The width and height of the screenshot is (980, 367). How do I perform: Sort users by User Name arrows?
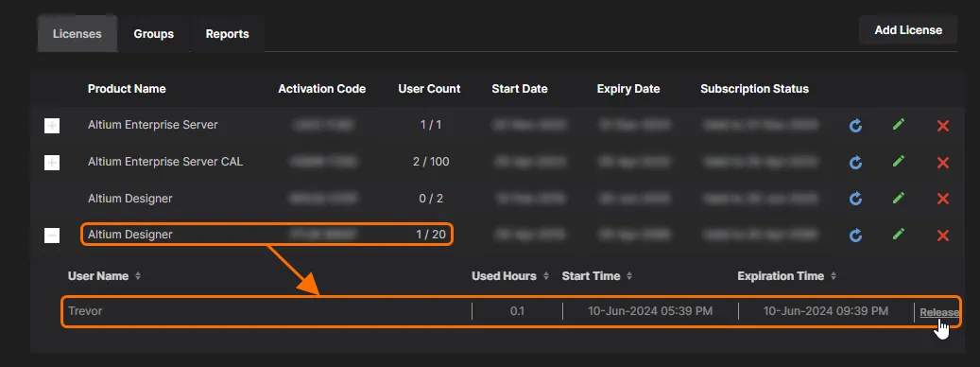click(137, 275)
